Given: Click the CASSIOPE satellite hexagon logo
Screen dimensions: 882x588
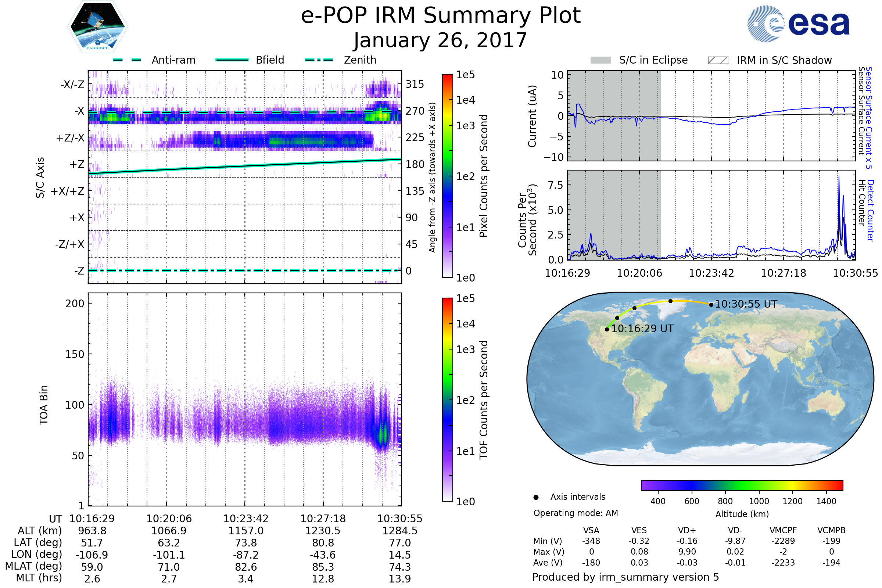Looking at the screenshot, I should (97, 27).
